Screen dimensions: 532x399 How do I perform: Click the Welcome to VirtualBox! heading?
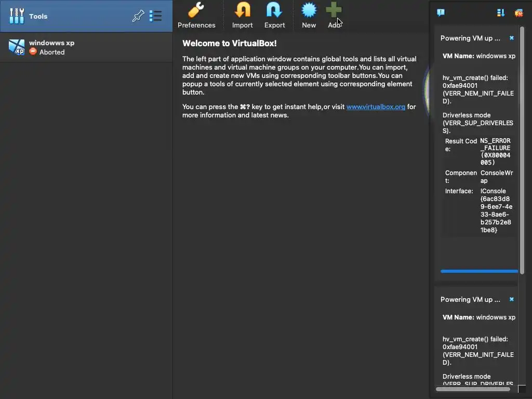[229, 44]
